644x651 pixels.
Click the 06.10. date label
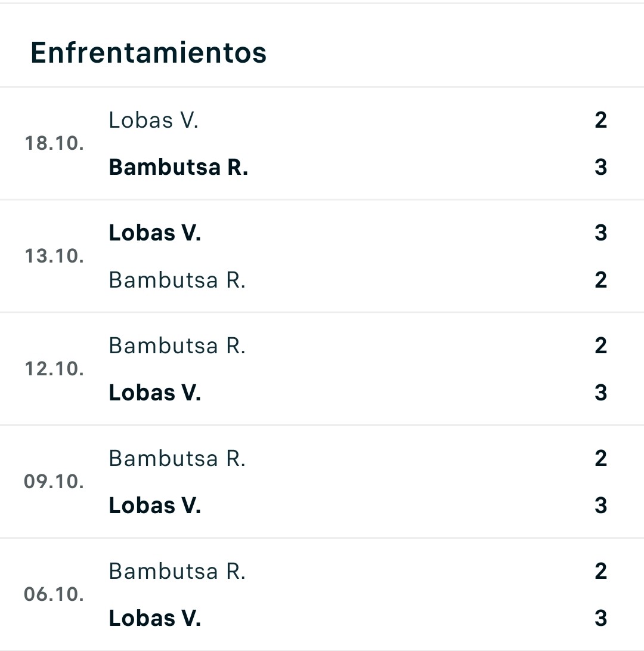click(x=54, y=594)
